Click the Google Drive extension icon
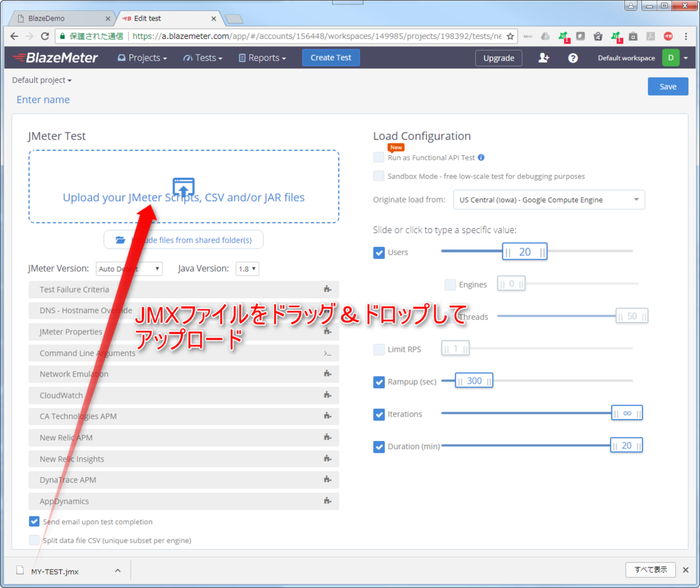 tap(545, 36)
